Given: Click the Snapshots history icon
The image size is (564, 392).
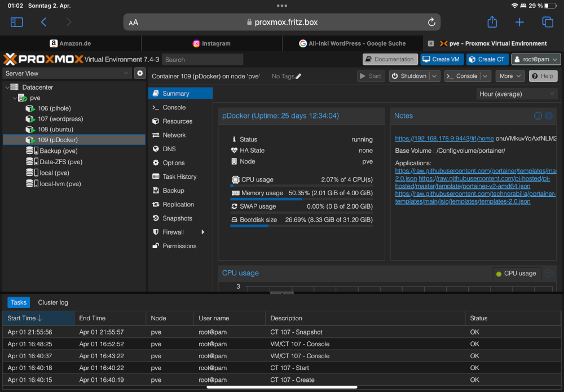Looking at the screenshot, I should (156, 218).
